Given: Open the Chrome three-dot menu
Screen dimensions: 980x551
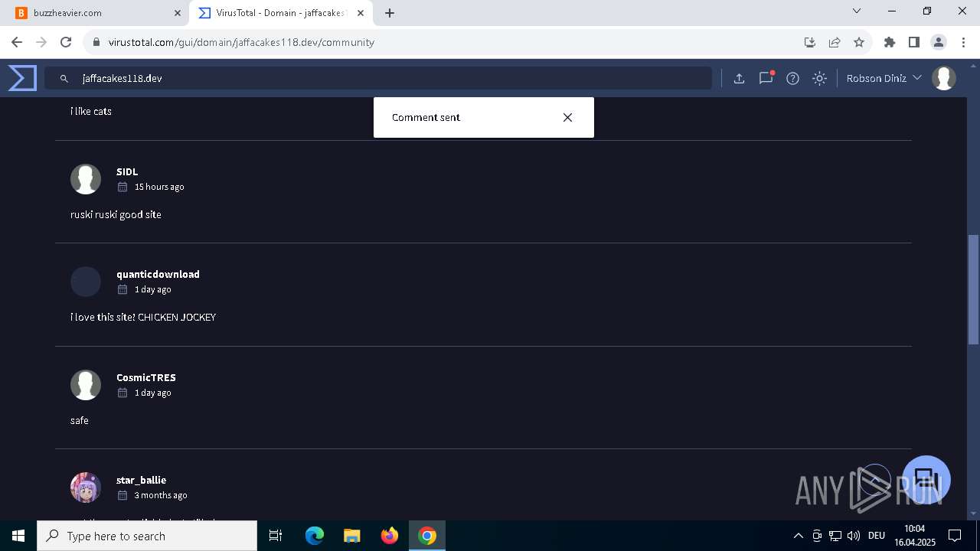Looking at the screenshot, I should (963, 42).
